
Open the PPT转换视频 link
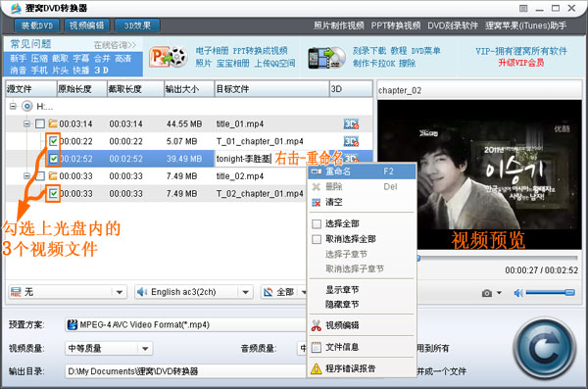point(396,25)
